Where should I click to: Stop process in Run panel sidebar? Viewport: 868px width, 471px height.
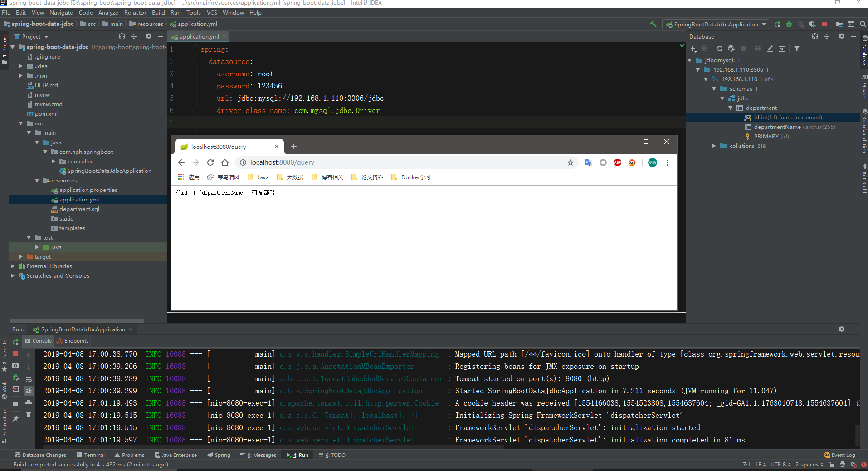pos(15,353)
